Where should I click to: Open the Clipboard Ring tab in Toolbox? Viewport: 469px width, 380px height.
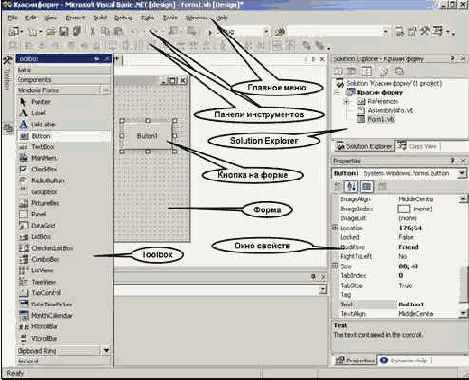coord(58,350)
